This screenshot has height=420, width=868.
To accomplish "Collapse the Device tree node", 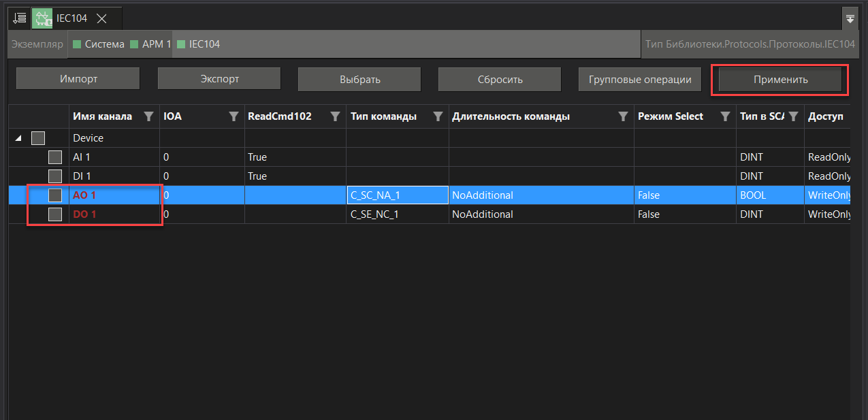I will click(18, 138).
